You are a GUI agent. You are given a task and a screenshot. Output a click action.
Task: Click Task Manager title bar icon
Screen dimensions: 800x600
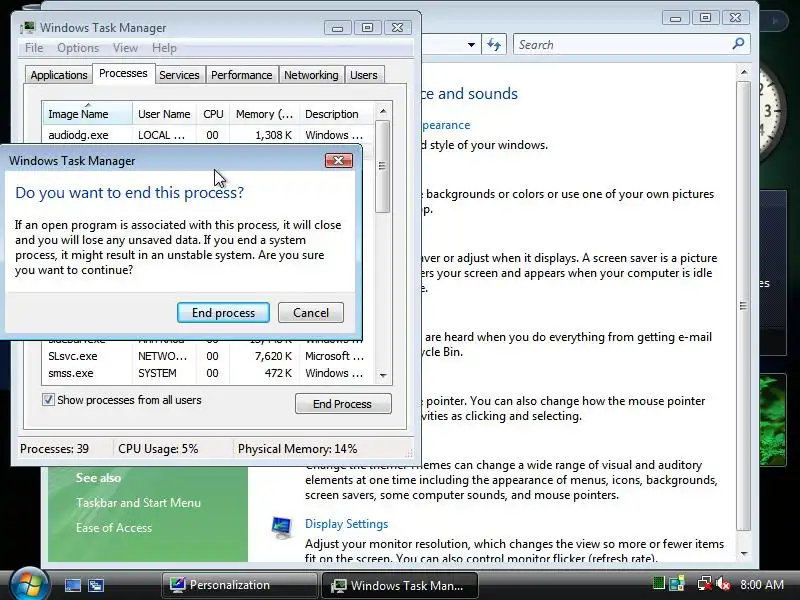pyautogui.click(x=28, y=28)
